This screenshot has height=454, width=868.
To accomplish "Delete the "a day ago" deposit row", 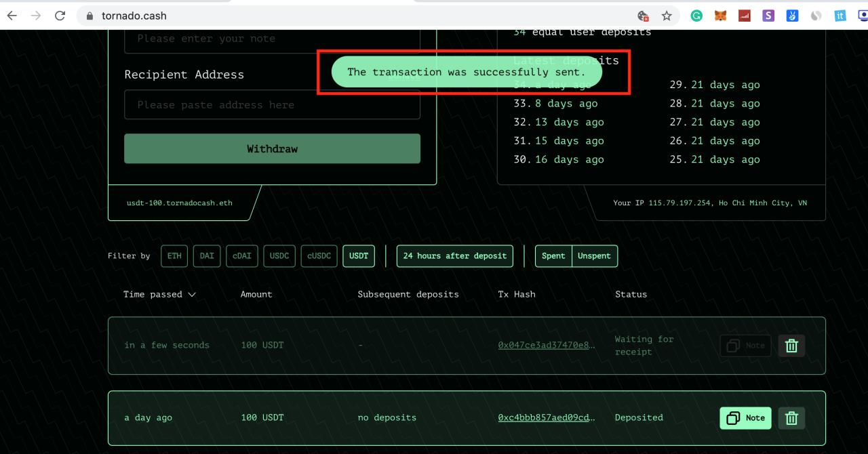I will point(791,417).
